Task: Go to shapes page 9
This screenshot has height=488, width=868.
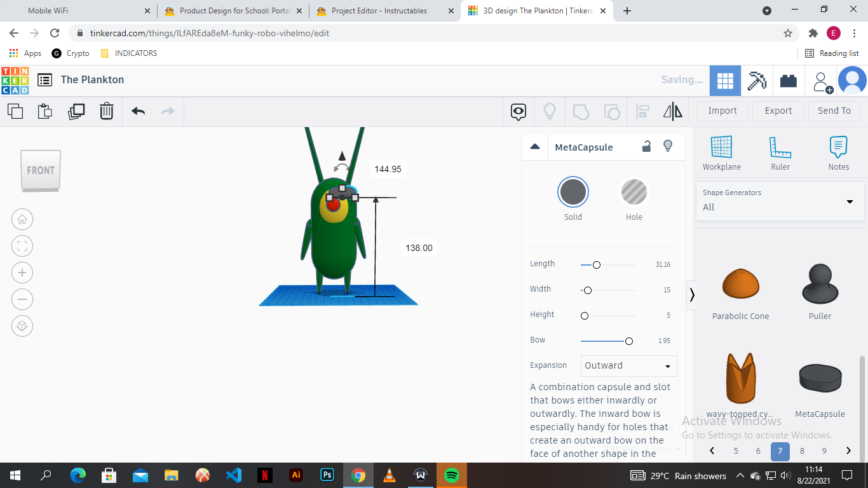Action: [x=824, y=451]
